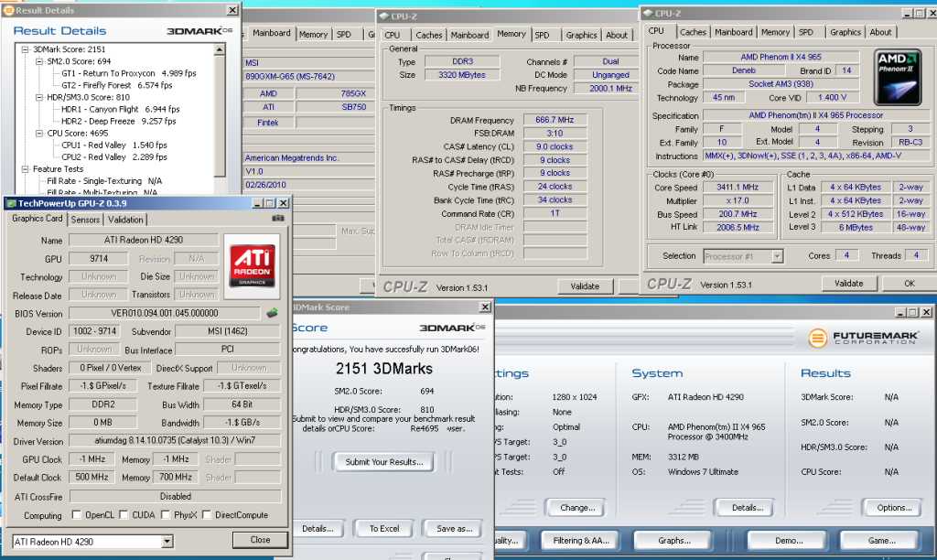Click the BIOS save chip icon
Image resolution: width=937 pixels, height=560 pixels.
[272, 314]
